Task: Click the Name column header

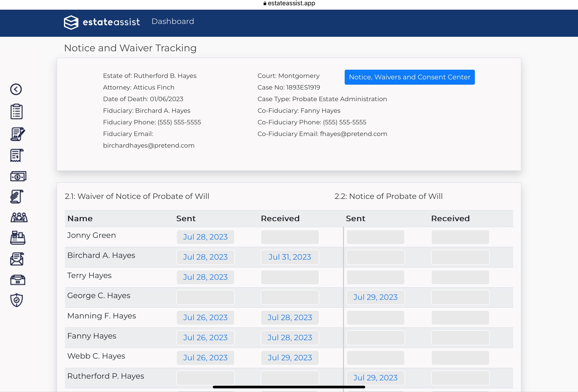Action: pyautogui.click(x=80, y=219)
